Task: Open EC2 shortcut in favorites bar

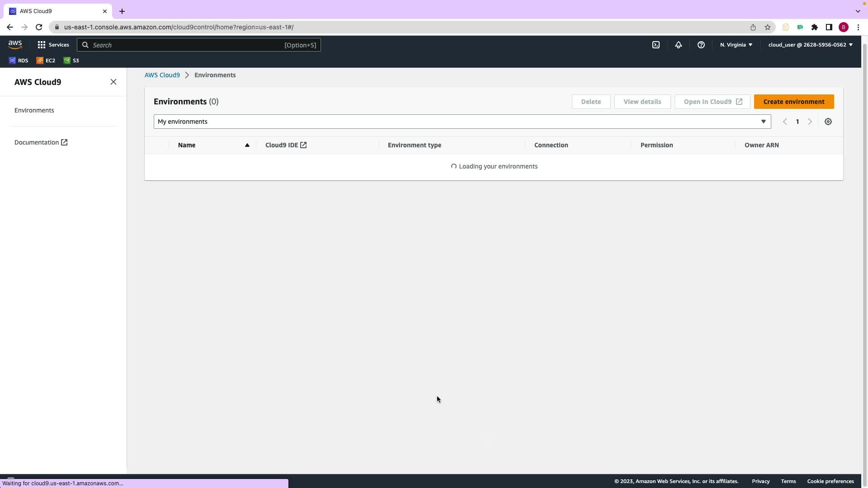Action: point(46,61)
